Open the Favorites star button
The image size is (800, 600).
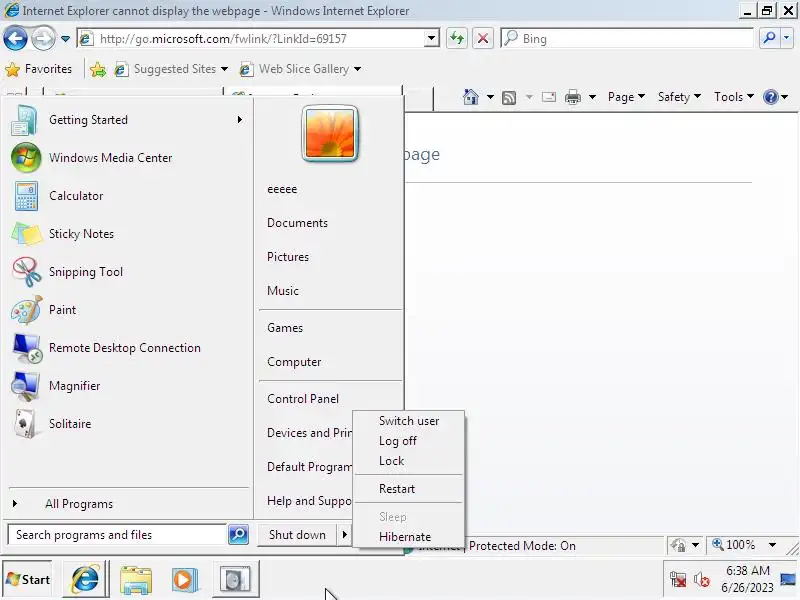(38, 69)
